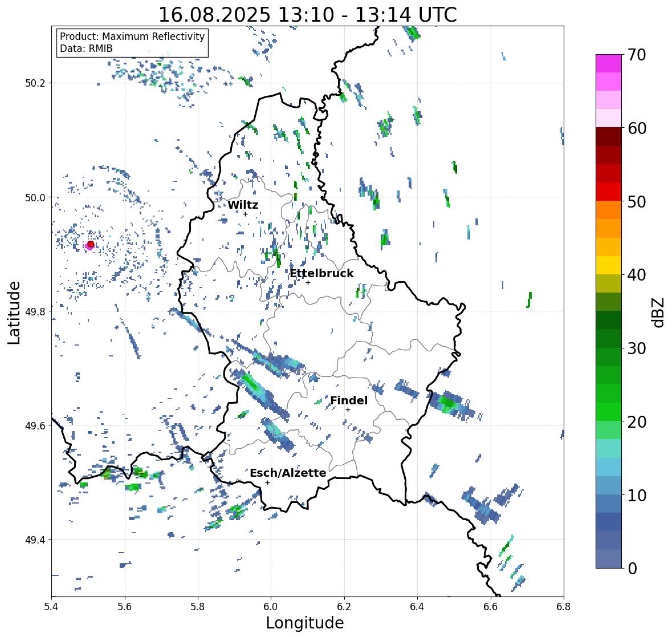Click the 49.8 latitude tick label
The height and width of the screenshot is (637, 672).
[x=35, y=311]
